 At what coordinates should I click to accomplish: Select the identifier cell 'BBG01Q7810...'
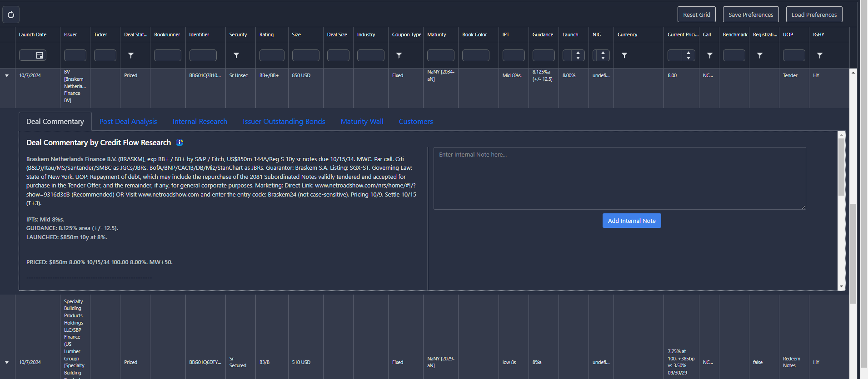point(205,76)
